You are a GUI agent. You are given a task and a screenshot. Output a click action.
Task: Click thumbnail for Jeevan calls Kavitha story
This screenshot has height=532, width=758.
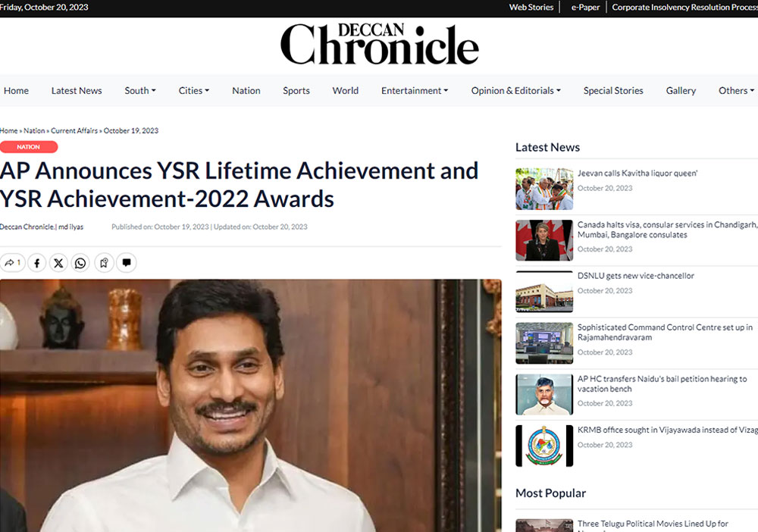(x=544, y=189)
